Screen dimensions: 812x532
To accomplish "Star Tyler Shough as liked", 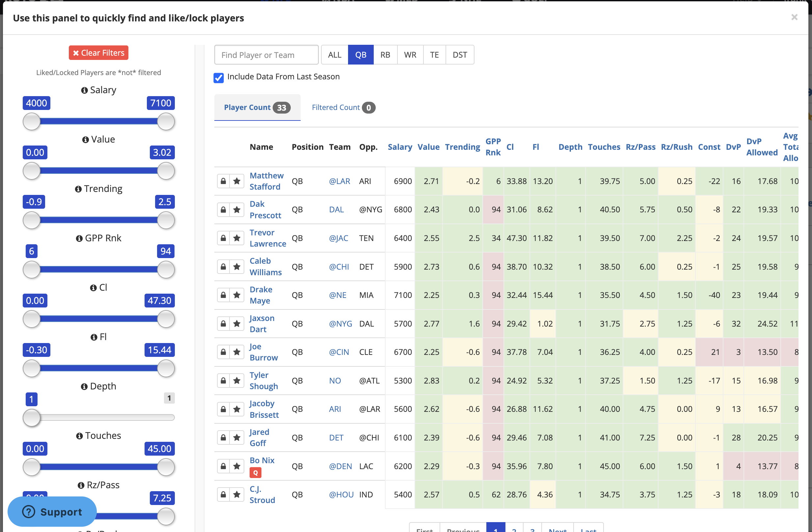I will [x=237, y=381].
